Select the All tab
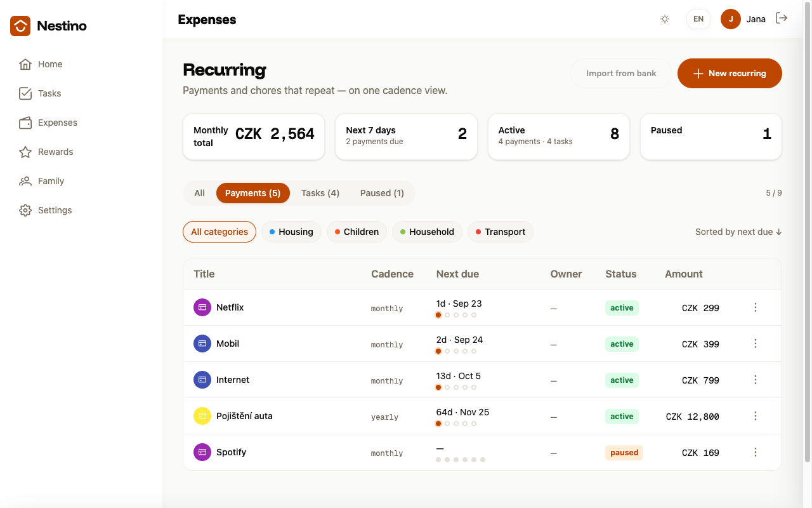The height and width of the screenshot is (508, 812). (200, 193)
